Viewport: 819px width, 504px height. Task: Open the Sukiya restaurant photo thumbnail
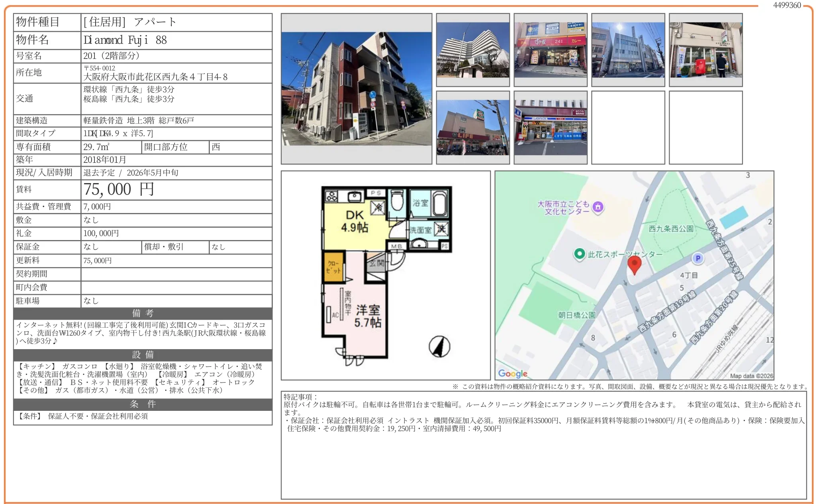[x=550, y=50]
